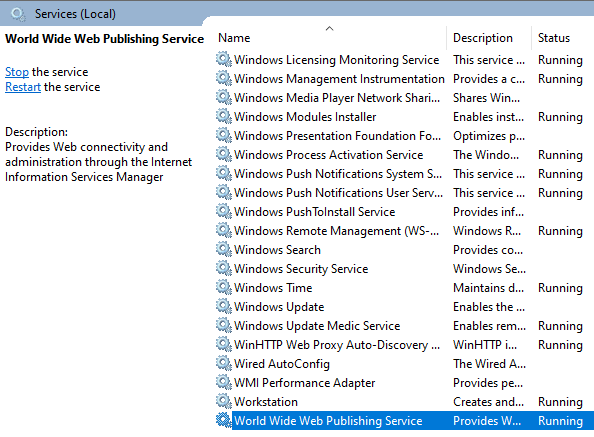Select the Wired AutoConfig service name
This screenshot has width=594, height=437.
pos(282,364)
